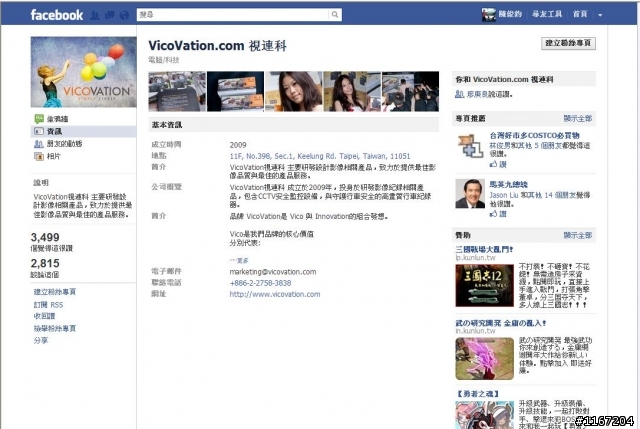The image size is (640, 429).
Task: Open the wall chat bubble icon
Action: (39, 119)
